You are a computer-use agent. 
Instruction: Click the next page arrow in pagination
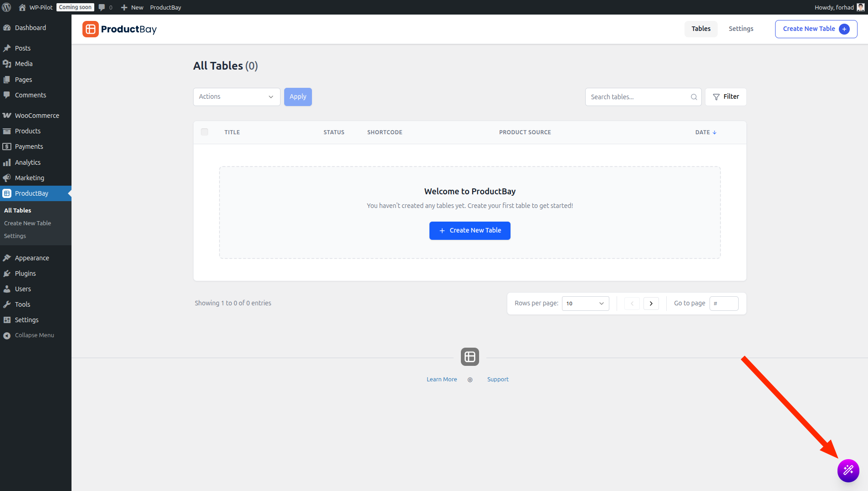coord(651,303)
